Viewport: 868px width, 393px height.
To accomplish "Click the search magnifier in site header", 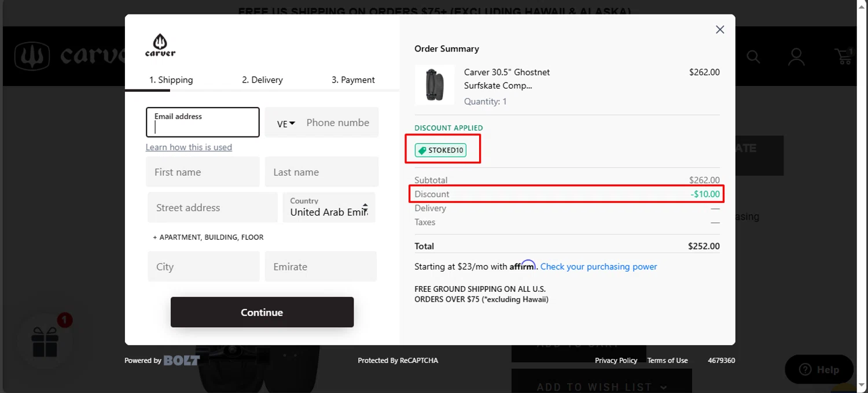I will [753, 57].
